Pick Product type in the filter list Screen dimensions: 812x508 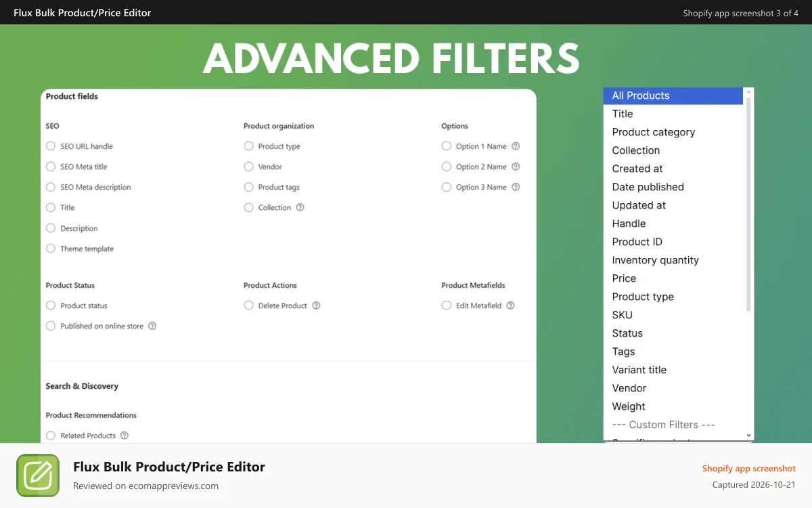point(673,297)
